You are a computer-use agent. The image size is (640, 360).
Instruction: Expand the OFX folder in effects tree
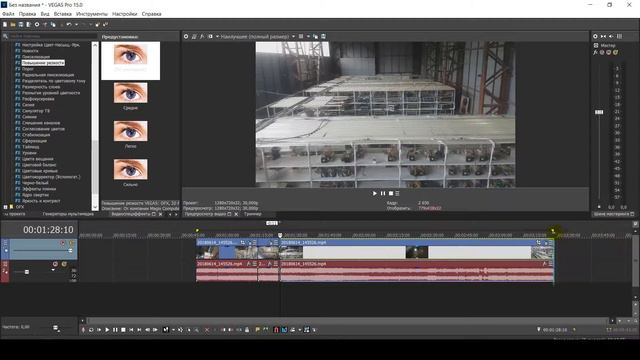(5, 207)
